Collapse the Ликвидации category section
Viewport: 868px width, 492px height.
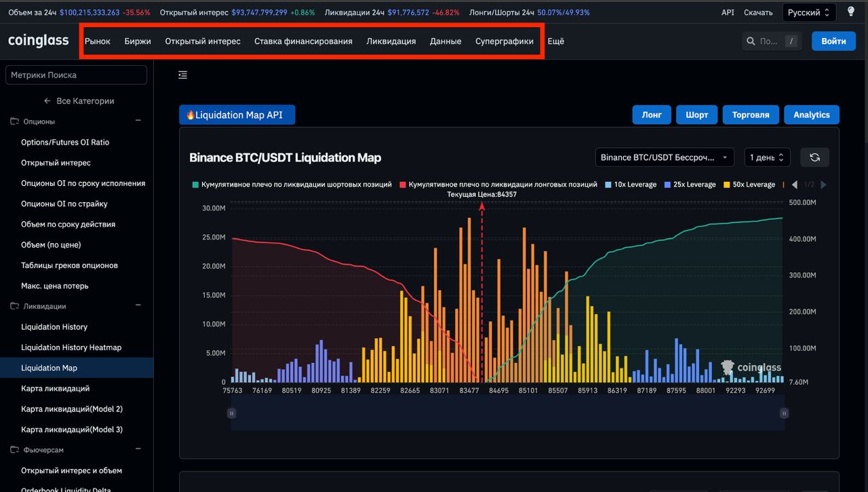138,306
